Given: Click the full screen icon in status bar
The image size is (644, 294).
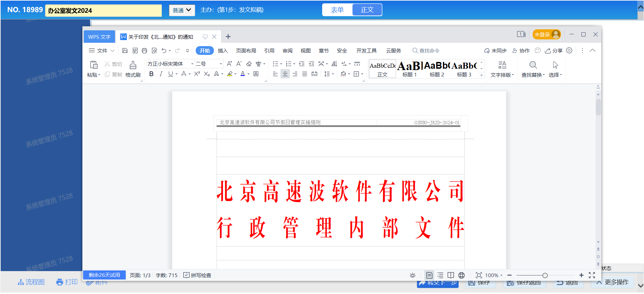Looking at the screenshot, I should [592, 275].
